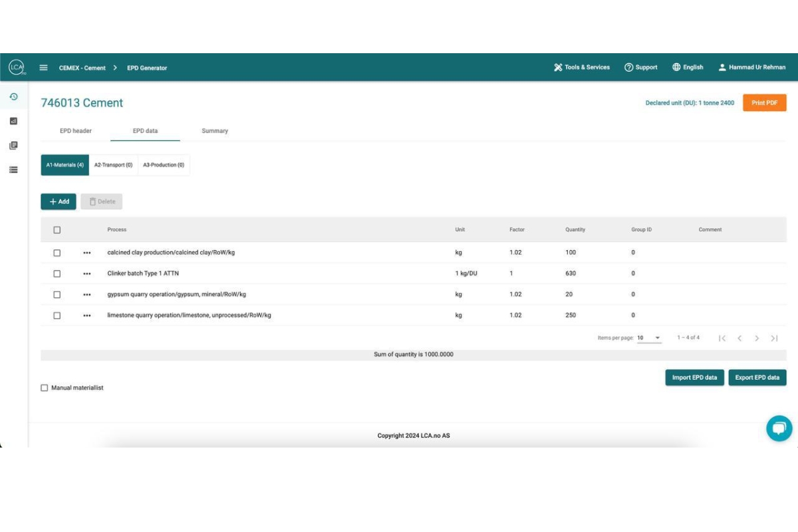Click the Group ID column header

(x=641, y=230)
